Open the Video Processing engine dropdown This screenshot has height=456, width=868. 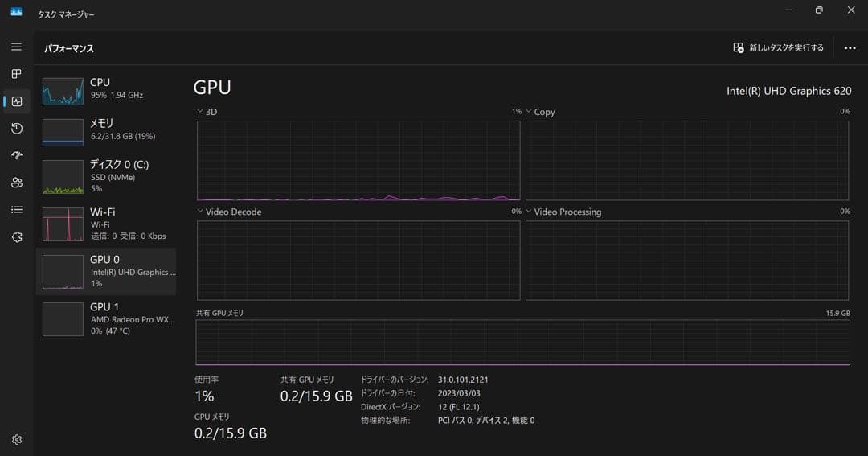[529, 212]
